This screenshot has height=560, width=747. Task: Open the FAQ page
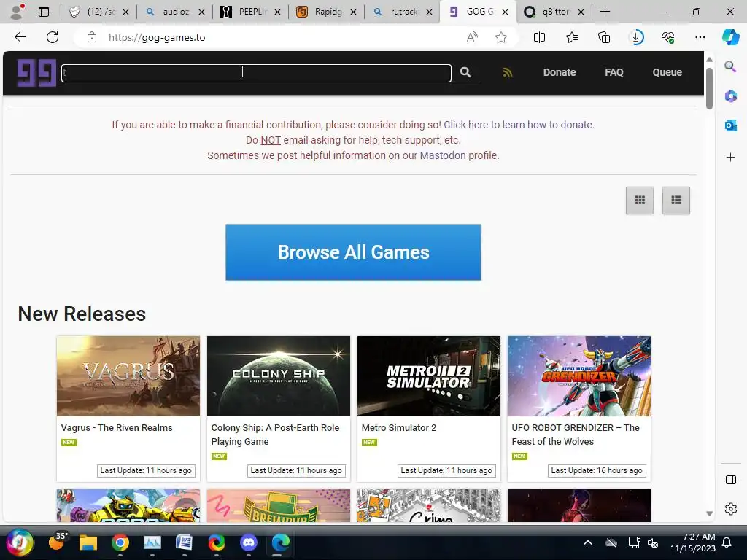click(x=614, y=72)
